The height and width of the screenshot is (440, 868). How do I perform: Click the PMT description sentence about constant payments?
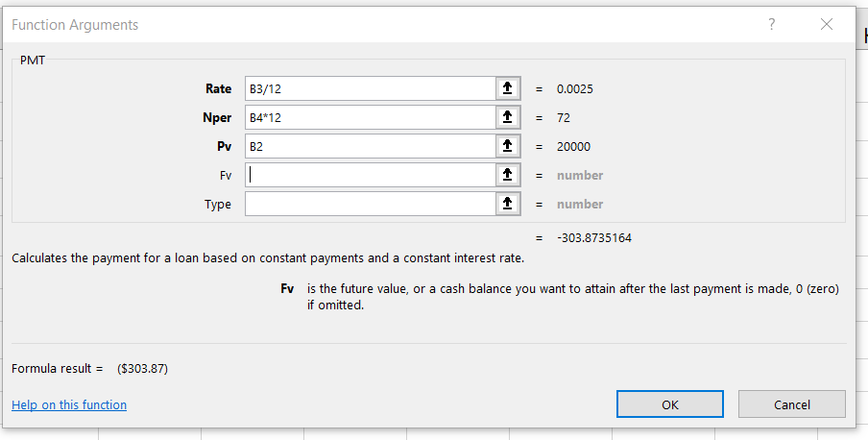tap(268, 258)
